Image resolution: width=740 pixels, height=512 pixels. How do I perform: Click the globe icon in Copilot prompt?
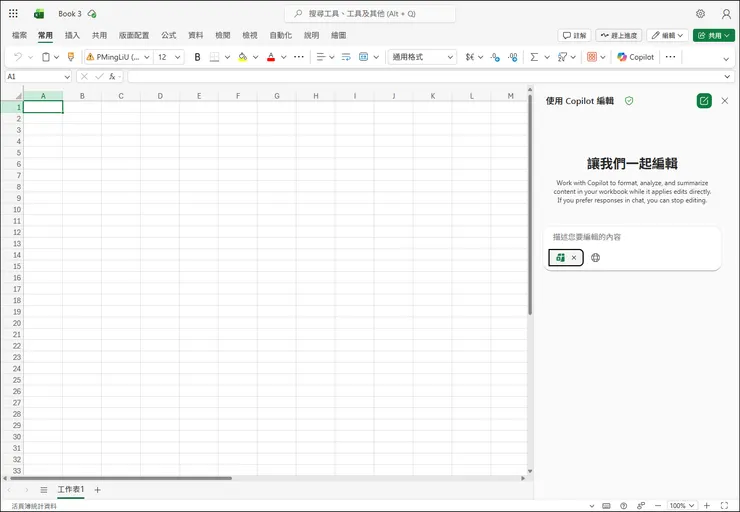point(596,258)
